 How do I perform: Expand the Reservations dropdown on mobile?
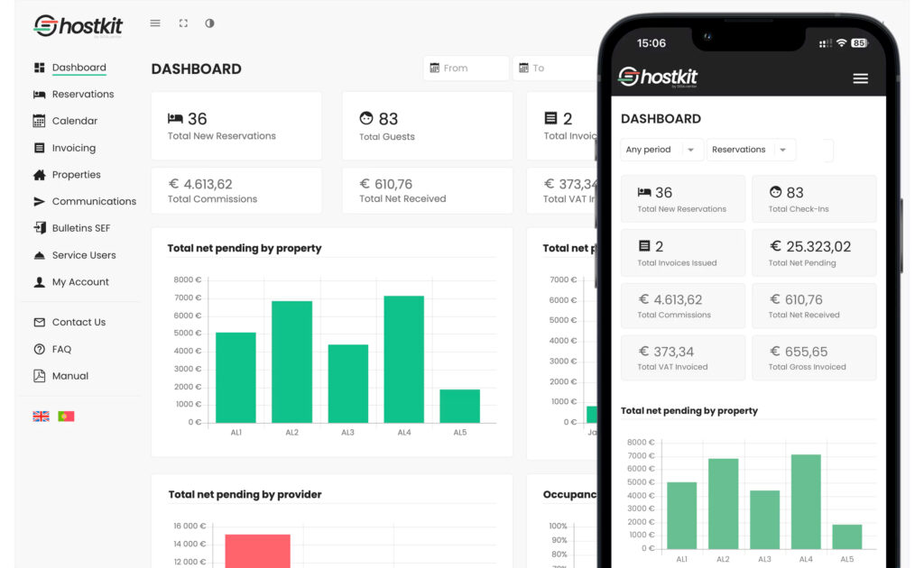pos(750,150)
